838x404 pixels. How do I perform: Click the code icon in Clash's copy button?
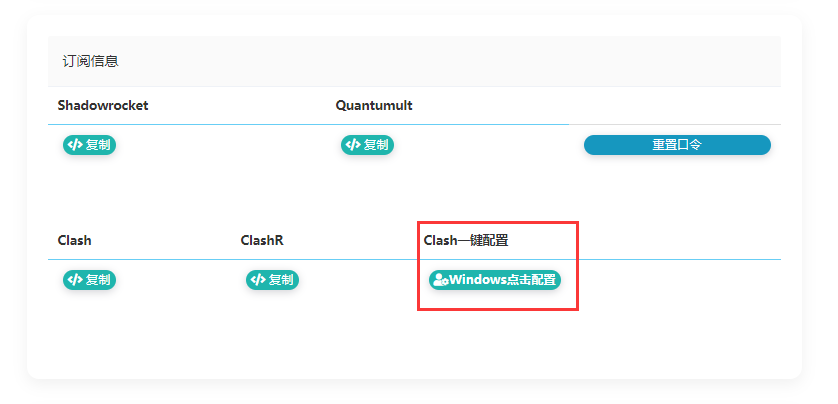click(x=74, y=280)
